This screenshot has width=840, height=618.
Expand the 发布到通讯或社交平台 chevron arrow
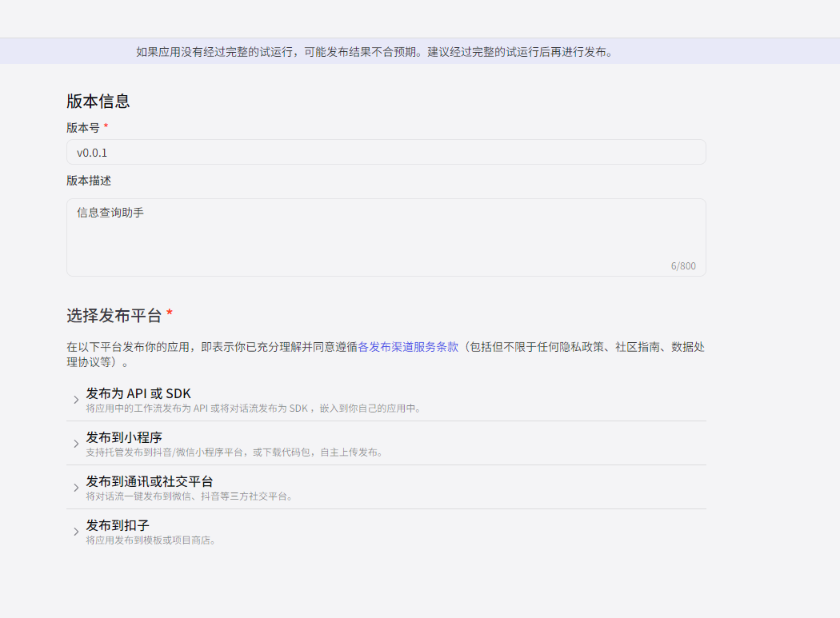(76, 488)
